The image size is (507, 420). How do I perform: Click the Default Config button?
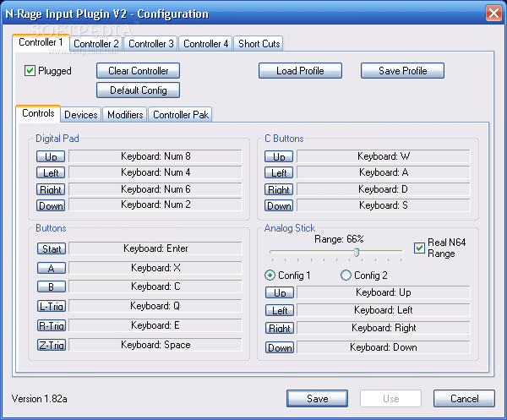[138, 90]
